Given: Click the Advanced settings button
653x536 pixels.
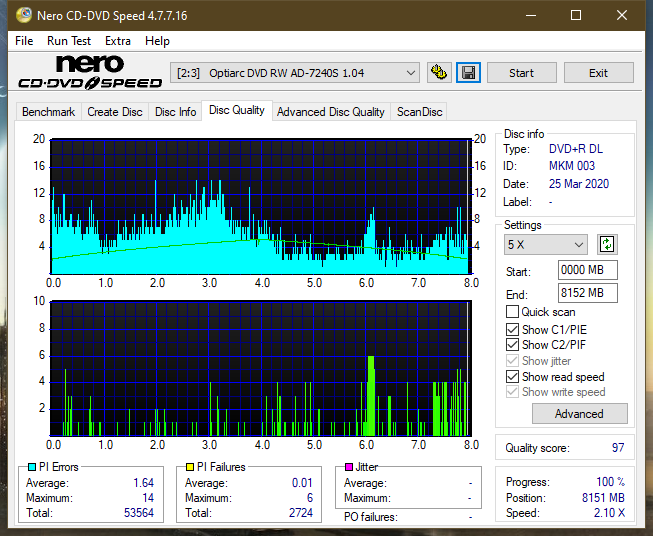Looking at the screenshot, I should click(x=579, y=414).
